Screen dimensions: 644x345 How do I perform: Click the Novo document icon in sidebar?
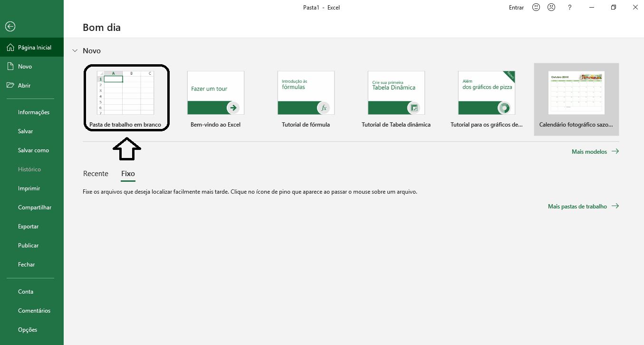tap(10, 67)
